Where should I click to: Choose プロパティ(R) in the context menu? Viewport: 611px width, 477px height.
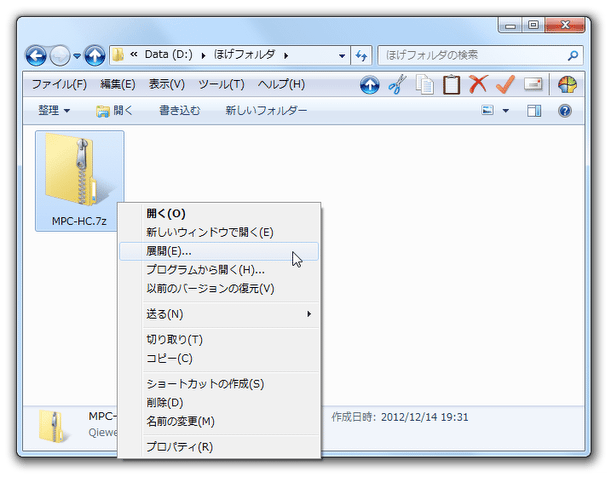219,447
